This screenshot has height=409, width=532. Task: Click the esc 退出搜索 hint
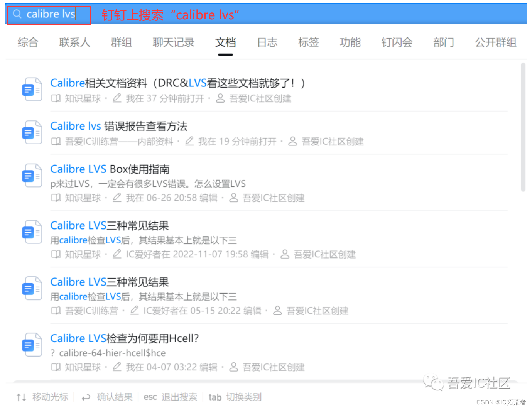[x=170, y=397]
